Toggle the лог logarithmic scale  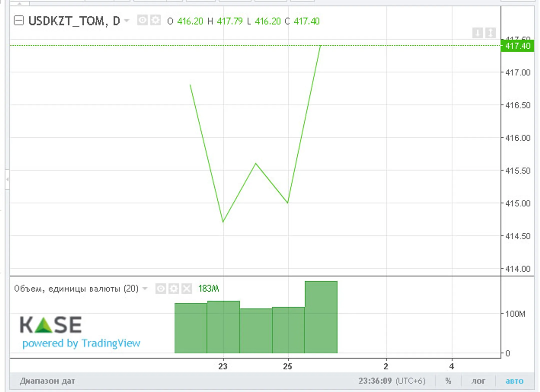pyautogui.click(x=478, y=381)
